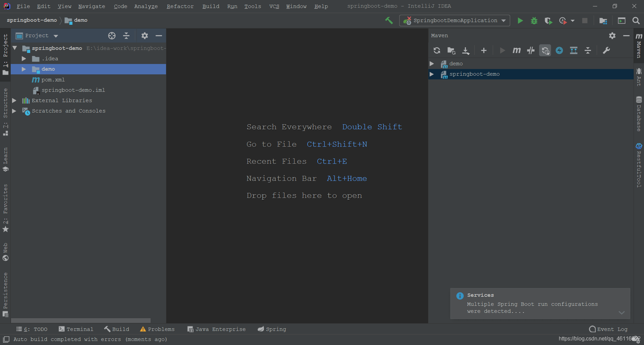Image resolution: width=644 pixels, height=345 pixels.
Task: Open Maven panel gear options
Action: 612,36
